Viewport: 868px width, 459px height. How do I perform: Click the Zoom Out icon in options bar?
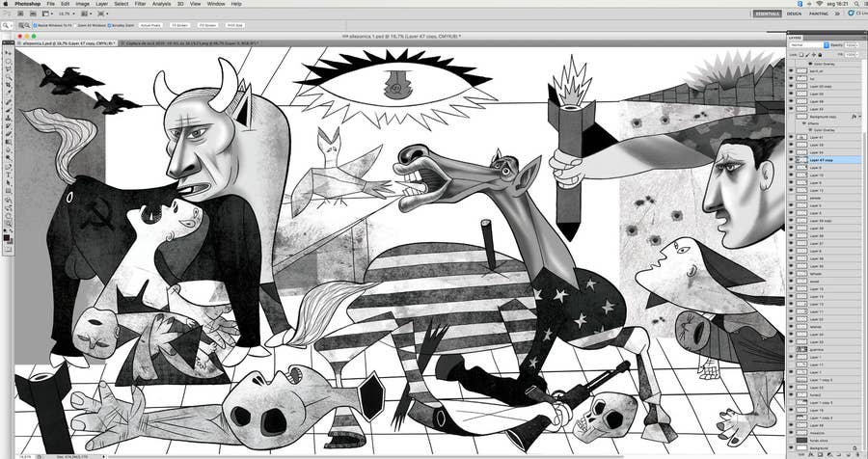click(27, 25)
